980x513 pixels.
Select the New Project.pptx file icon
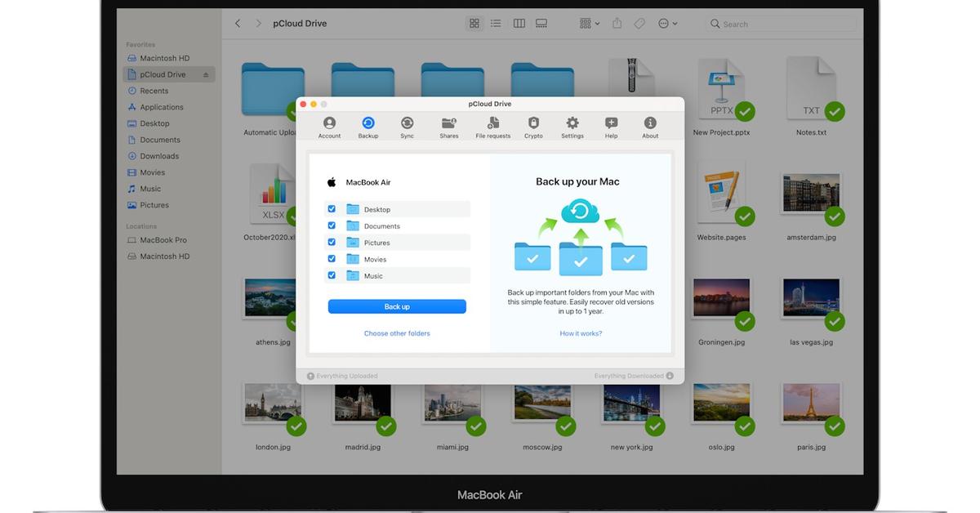[x=722, y=88]
